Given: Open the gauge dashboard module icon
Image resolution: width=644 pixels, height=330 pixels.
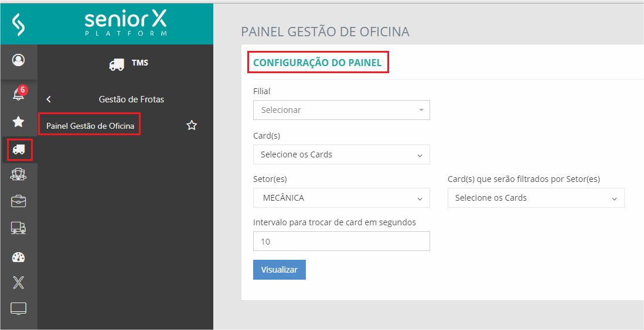Looking at the screenshot, I should [x=19, y=257].
